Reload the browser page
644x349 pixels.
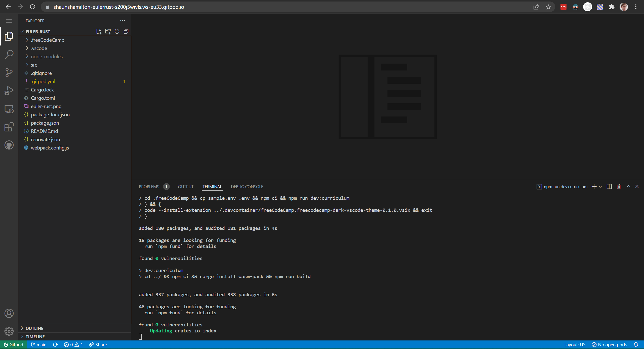pos(32,7)
